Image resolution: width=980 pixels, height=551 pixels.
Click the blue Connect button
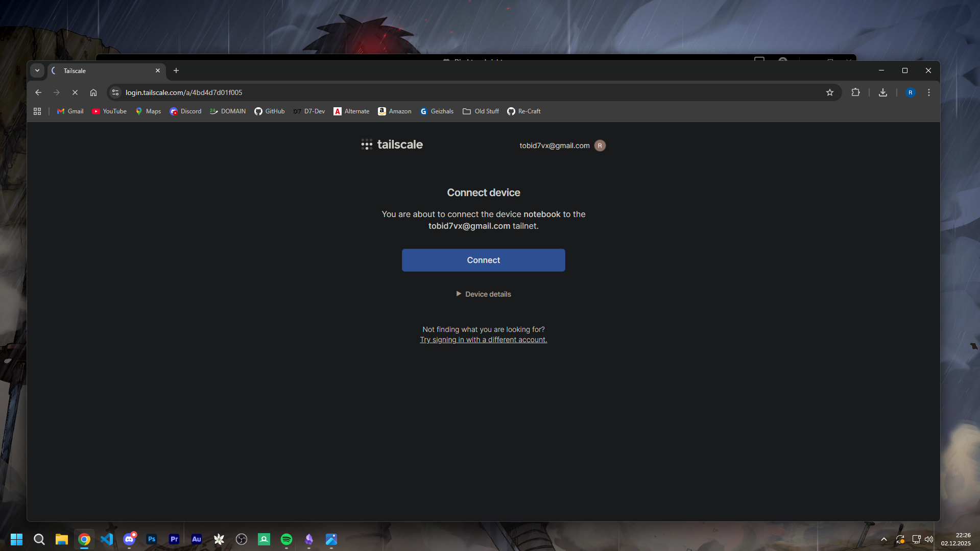click(x=483, y=260)
